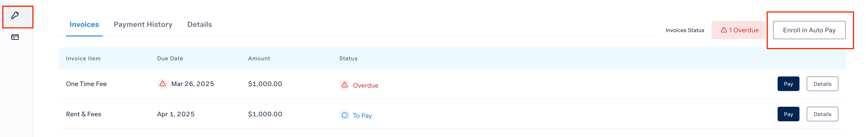Click the 1 Overdue status badge

click(x=739, y=30)
